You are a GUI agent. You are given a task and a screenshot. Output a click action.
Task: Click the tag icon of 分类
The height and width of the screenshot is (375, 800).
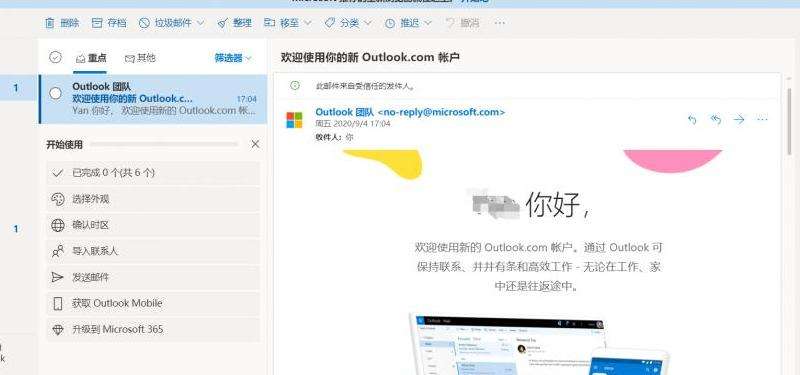click(330, 23)
